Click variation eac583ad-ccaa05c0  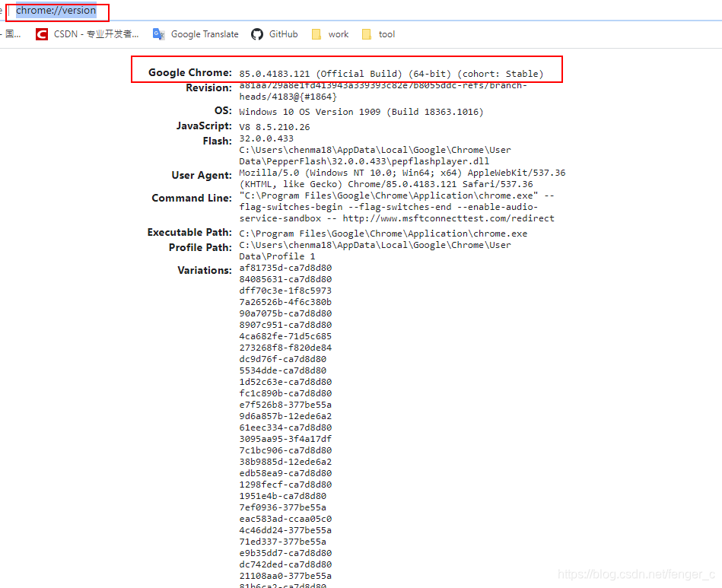(285, 519)
